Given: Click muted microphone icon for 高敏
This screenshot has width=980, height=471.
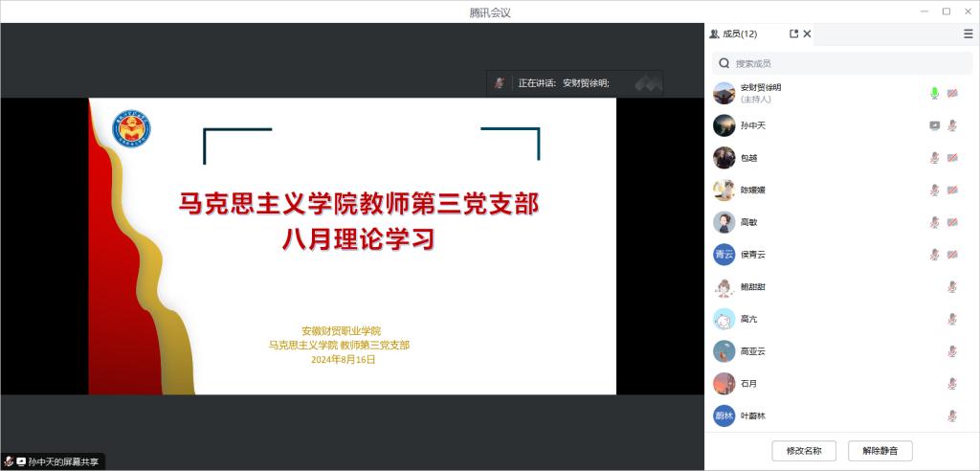Looking at the screenshot, I should click(x=934, y=222).
